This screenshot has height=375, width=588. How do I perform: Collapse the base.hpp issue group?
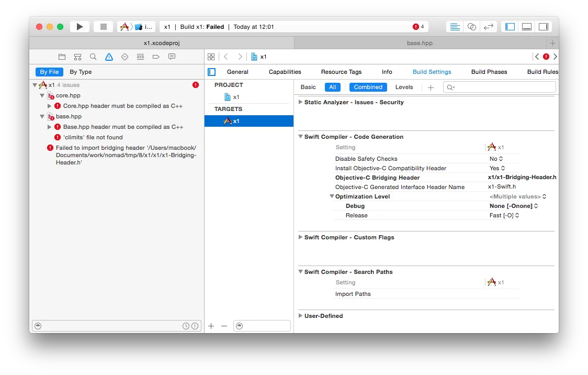(x=42, y=116)
